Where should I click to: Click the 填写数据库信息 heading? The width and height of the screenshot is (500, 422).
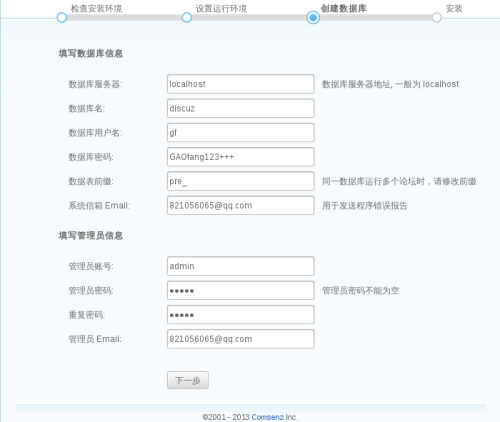(91, 53)
